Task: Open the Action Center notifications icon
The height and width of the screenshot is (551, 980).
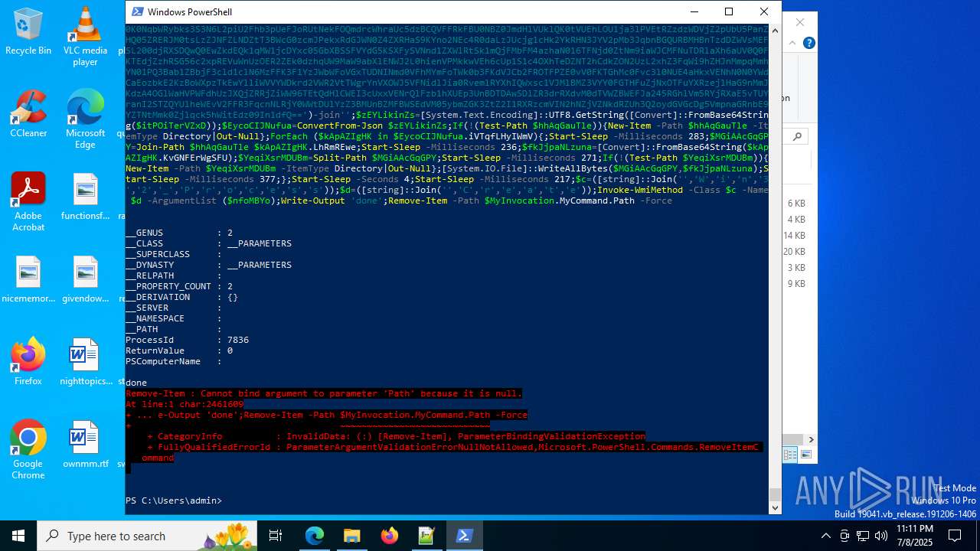Action: pyautogui.click(x=955, y=536)
